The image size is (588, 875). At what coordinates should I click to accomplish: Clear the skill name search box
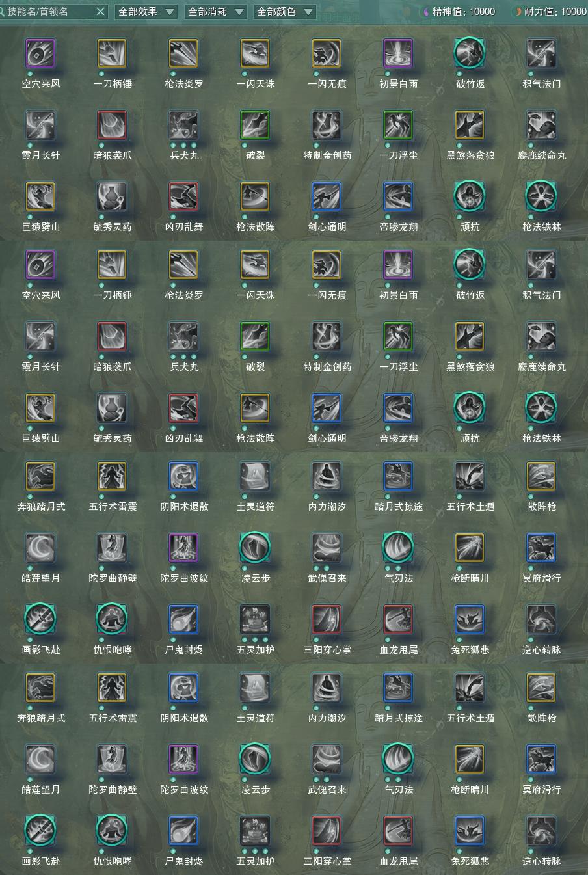click(100, 11)
